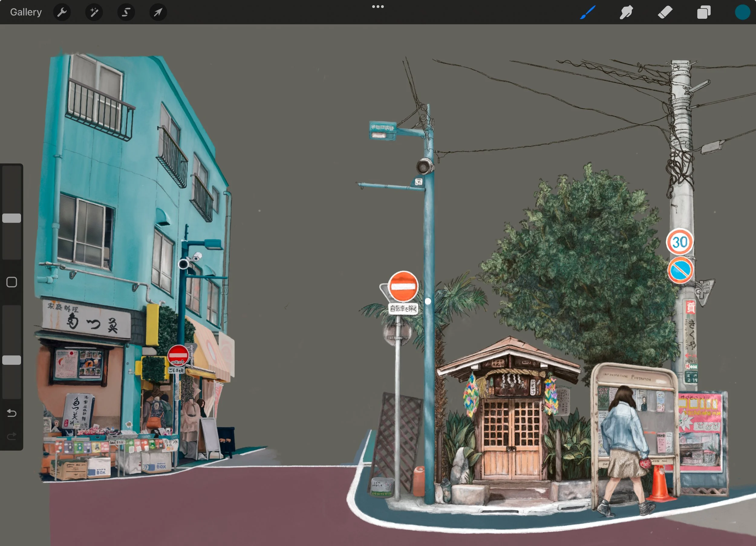The image size is (756, 546).
Task: Tap the brush size slider handle
Action: point(12,218)
